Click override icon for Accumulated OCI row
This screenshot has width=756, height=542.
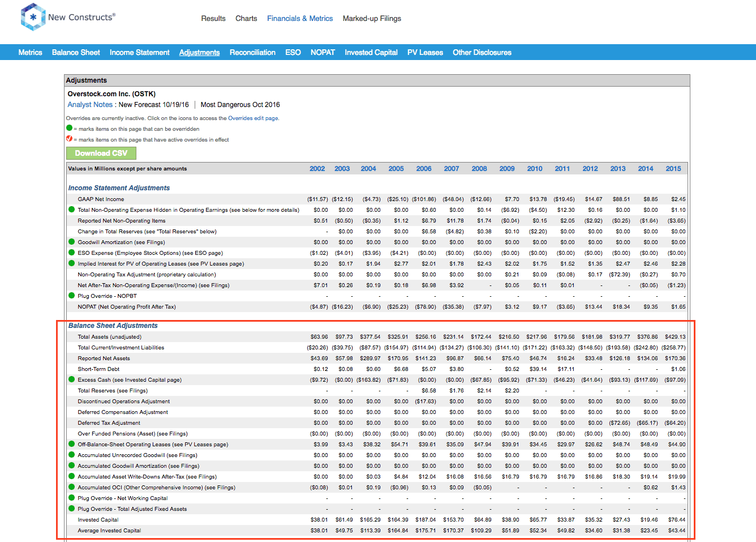tap(71, 487)
